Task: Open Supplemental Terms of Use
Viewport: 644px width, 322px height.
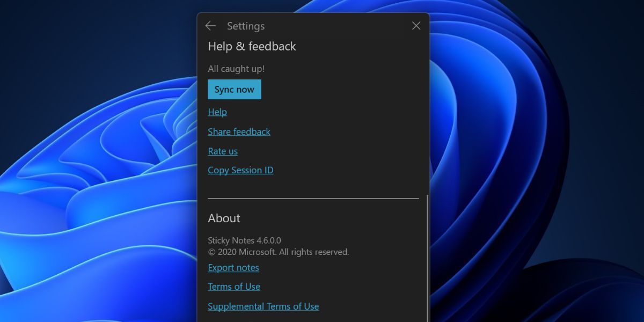Action: (263, 306)
